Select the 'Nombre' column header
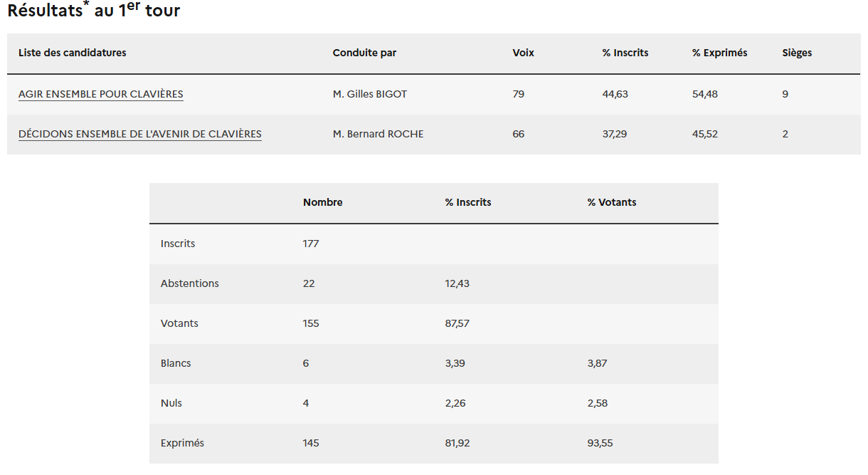The image size is (868, 475). 322,202
